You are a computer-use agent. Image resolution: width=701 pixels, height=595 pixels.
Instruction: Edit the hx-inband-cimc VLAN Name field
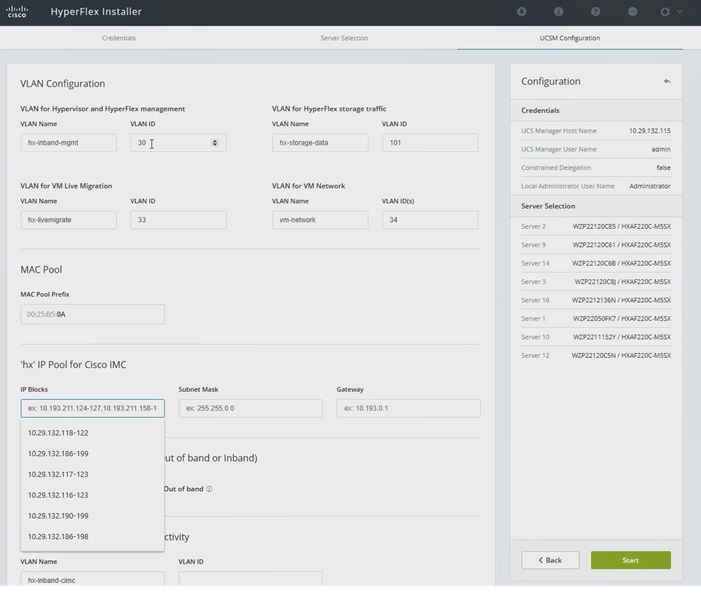(x=93, y=579)
